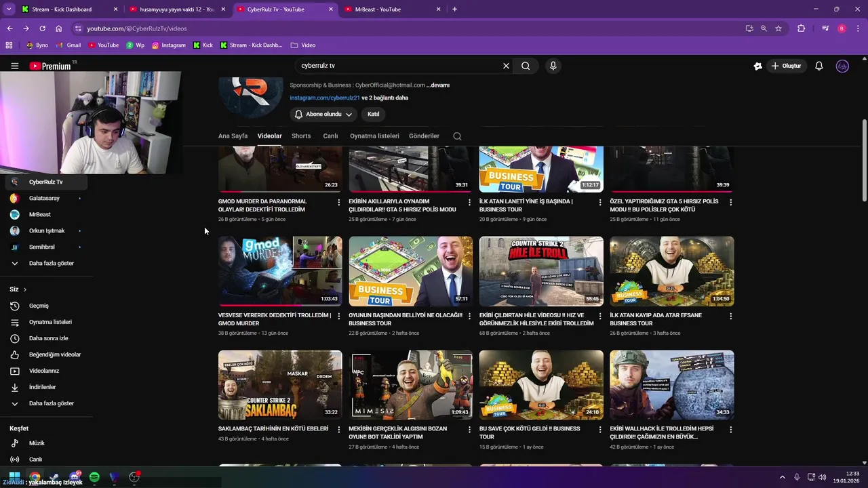Open the Ana Sayfa channel tab
The height and width of the screenshot is (488, 868).
point(233,136)
